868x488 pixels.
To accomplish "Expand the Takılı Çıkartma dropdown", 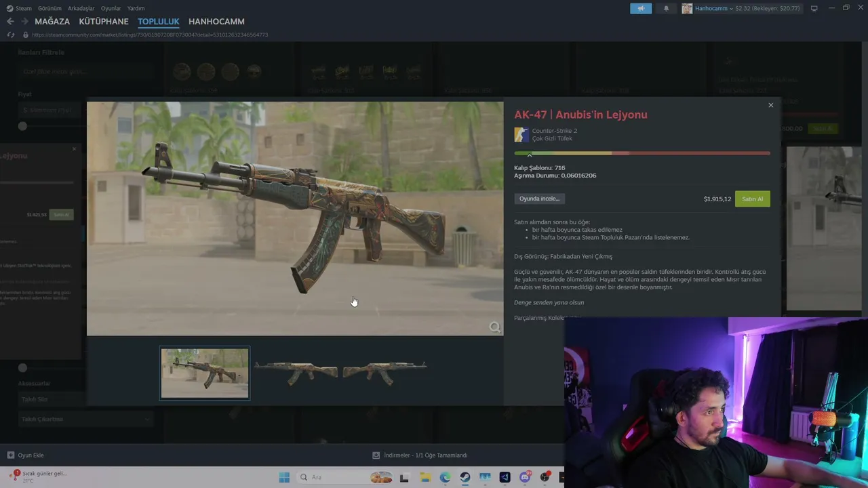I will click(85, 419).
